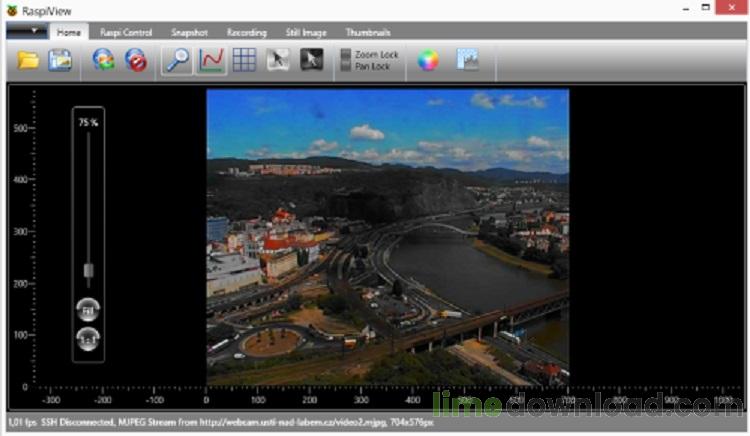This screenshot has height=436, width=750.
Task: Open the Snapshot tab
Action: pyautogui.click(x=189, y=32)
